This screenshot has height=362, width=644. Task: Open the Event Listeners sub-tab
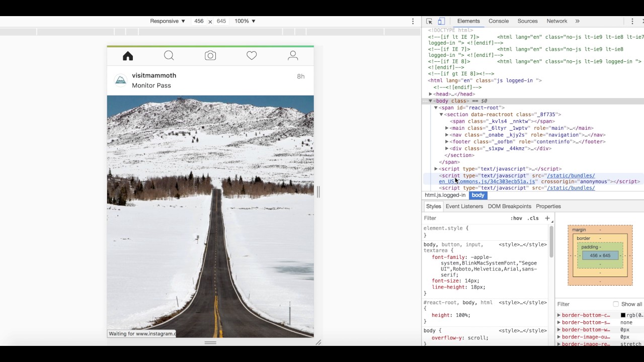point(464,206)
